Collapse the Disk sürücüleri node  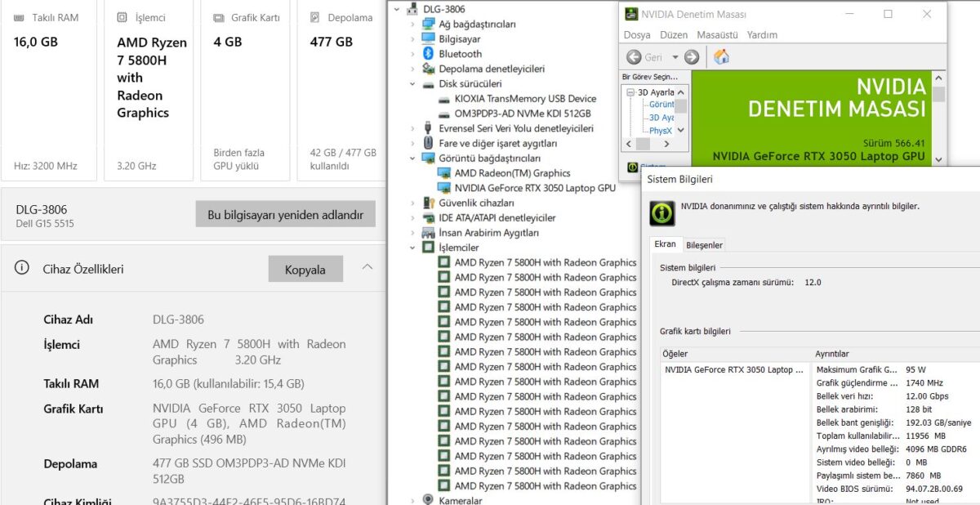point(412,84)
